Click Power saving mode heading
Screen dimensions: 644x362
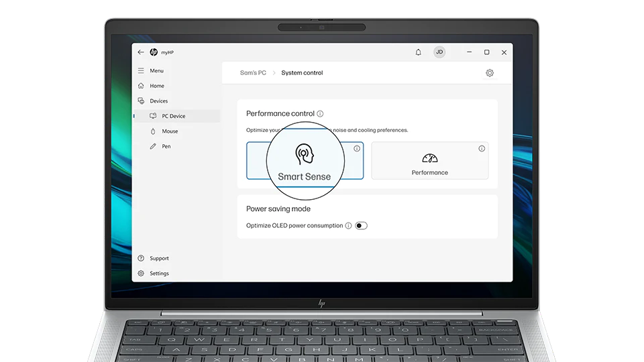tap(278, 209)
